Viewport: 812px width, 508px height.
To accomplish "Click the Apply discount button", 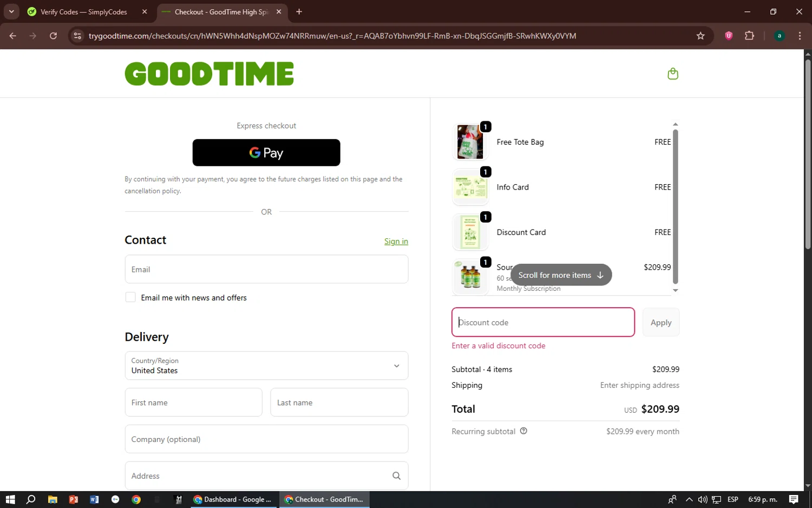I will click(x=661, y=322).
